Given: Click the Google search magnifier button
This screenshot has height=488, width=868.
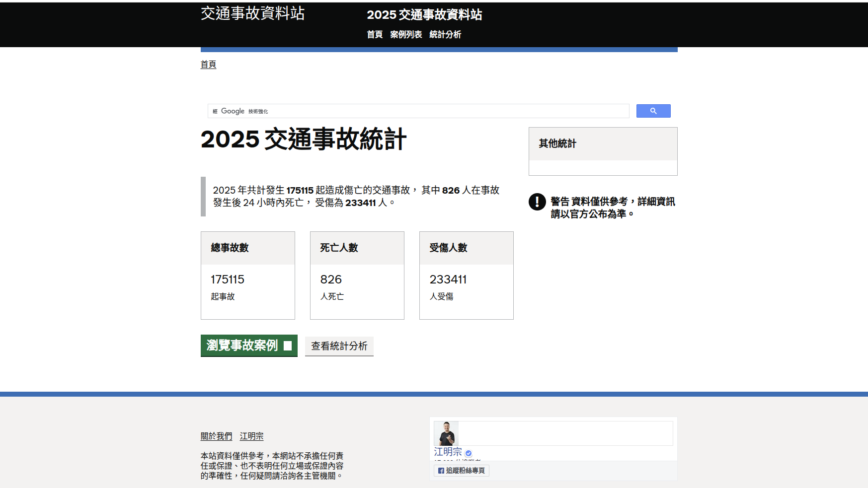Looking at the screenshot, I should (653, 111).
